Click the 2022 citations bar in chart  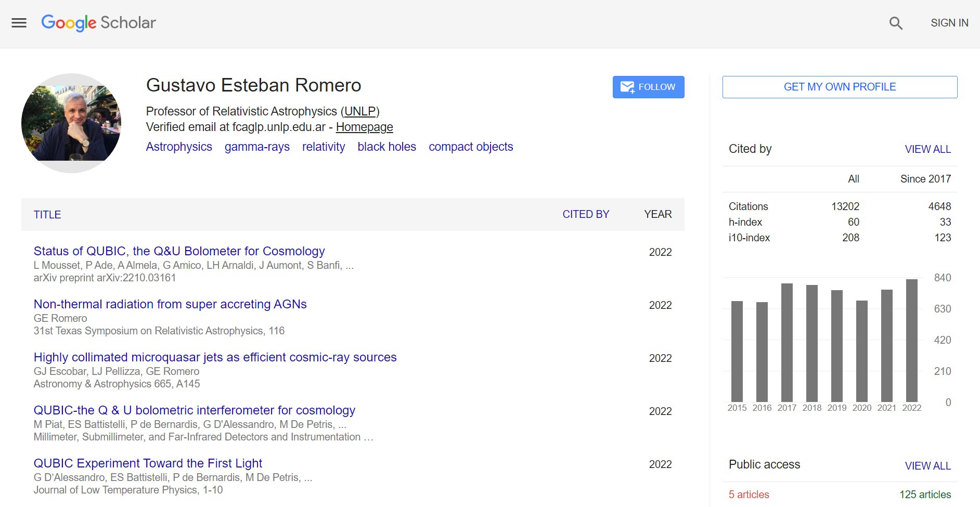pos(911,341)
